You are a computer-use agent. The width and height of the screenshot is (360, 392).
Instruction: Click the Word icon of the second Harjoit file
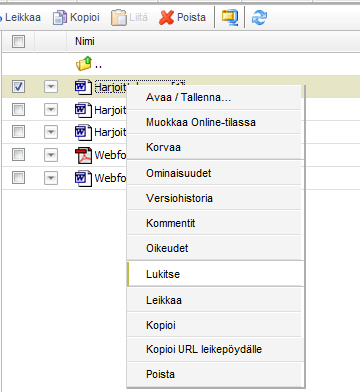pos(83,110)
